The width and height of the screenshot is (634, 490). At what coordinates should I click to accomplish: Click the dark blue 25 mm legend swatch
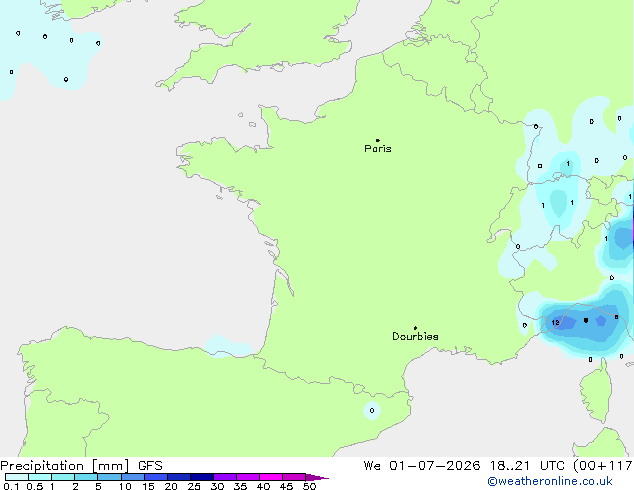click(202, 477)
